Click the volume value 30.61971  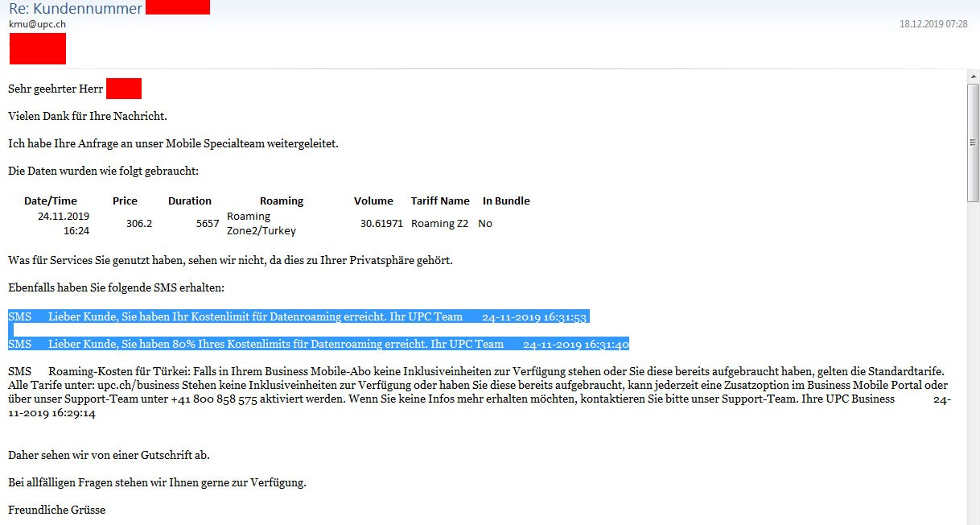tap(381, 223)
